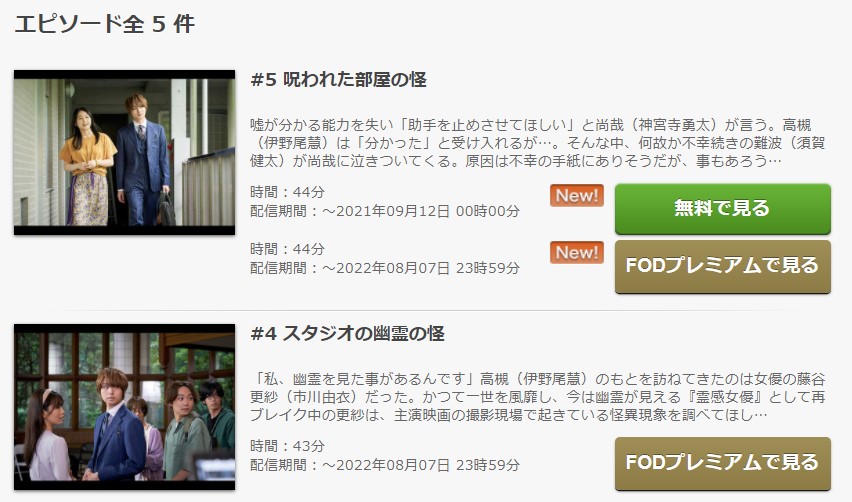Click the New! badge beside episode 5 FODプレミアム

pyautogui.click(x=577, y=253)
